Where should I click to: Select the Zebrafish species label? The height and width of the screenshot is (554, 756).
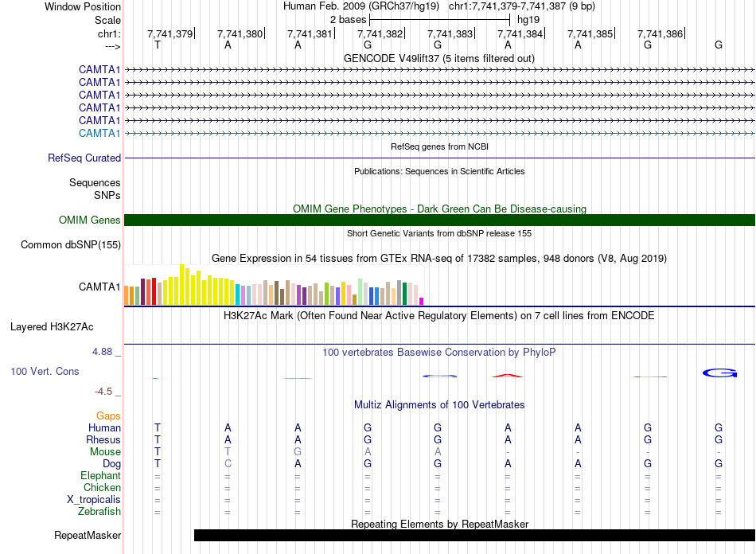click(x=99, y=512)
